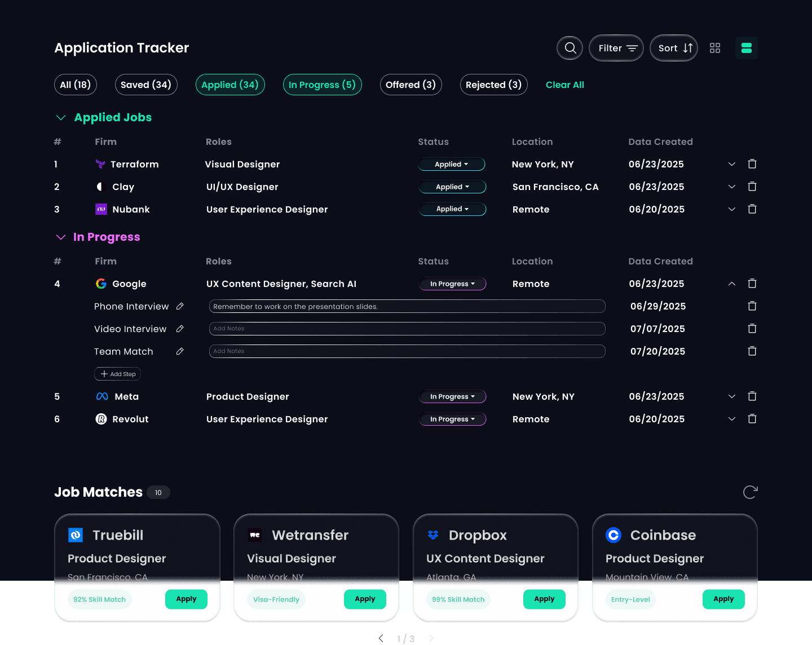Select the Offered (3) filter tab
The height and width of the screenshot is (645, 812).
(x=411, y=85)
